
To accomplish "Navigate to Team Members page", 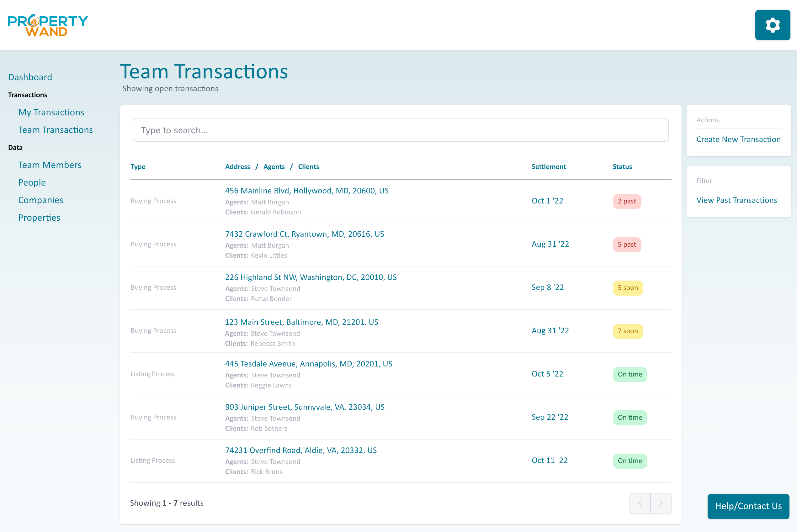I will [x=50, y=165].
